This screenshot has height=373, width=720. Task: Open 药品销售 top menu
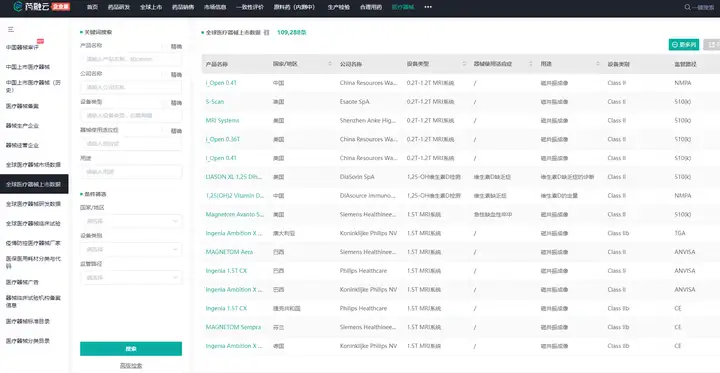pyautogui.click(x=183, y=7)
